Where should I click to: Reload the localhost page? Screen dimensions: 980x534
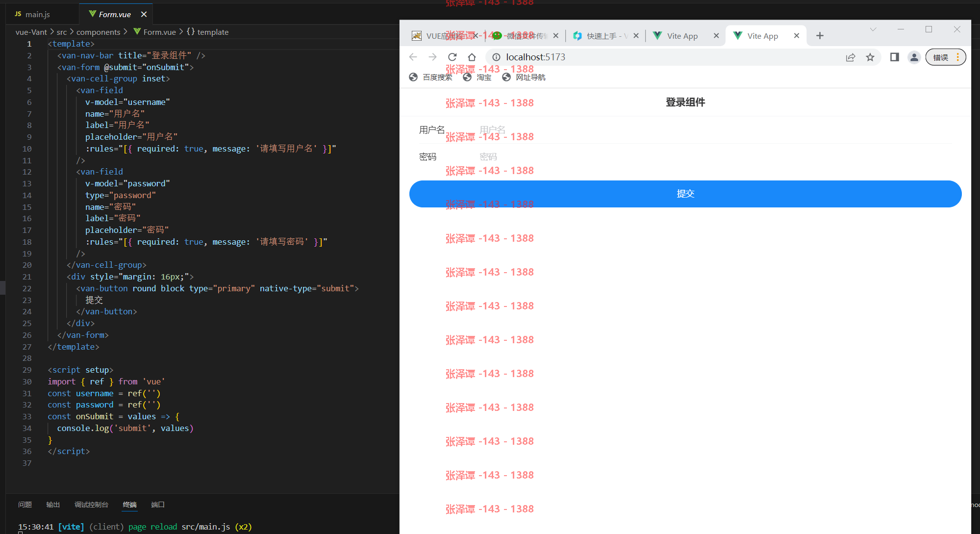[x=452, y=57]
